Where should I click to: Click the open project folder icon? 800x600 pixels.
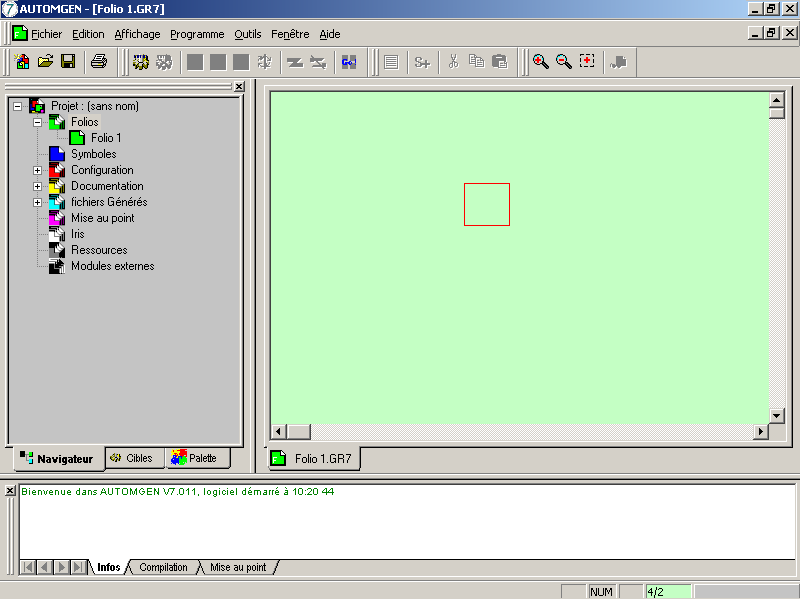(45, 62)
